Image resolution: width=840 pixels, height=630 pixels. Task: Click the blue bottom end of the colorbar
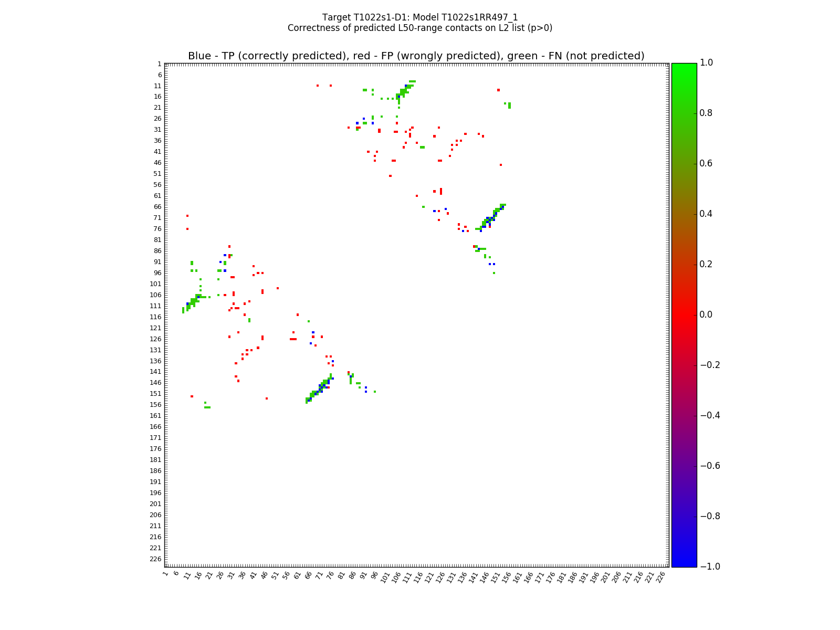coord(684,564)
